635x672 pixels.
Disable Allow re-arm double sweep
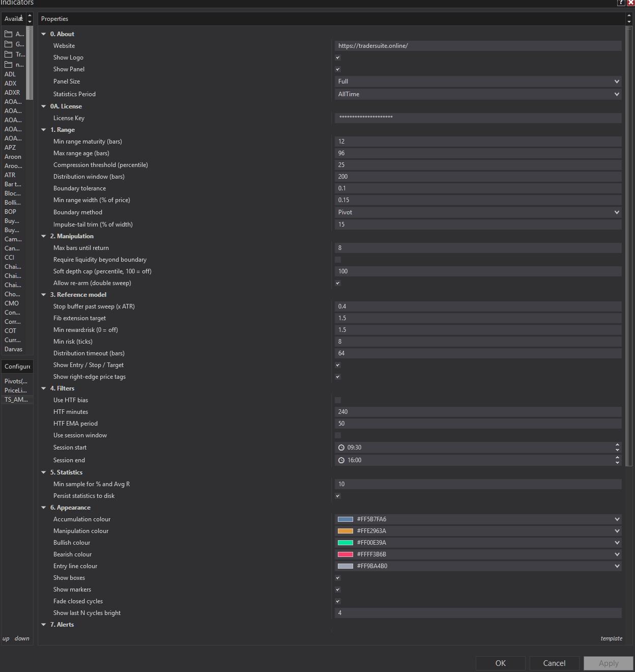tap(338, 283)
